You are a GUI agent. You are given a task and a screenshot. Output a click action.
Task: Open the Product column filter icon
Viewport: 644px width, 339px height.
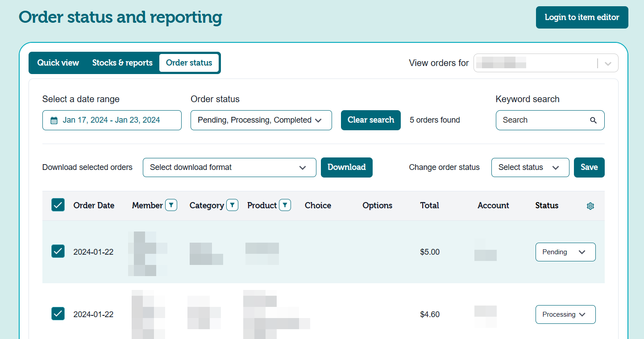285,205
